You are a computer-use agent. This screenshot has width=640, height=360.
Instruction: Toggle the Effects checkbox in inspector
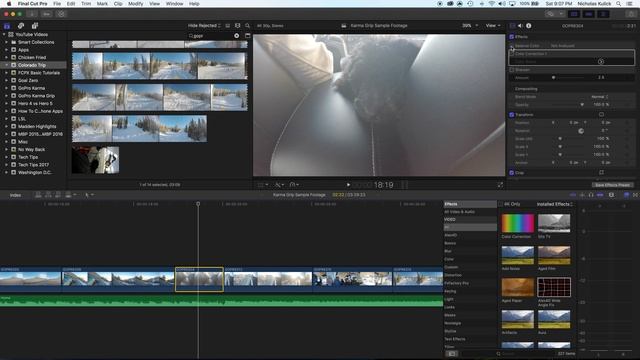(x=511, y=37)
